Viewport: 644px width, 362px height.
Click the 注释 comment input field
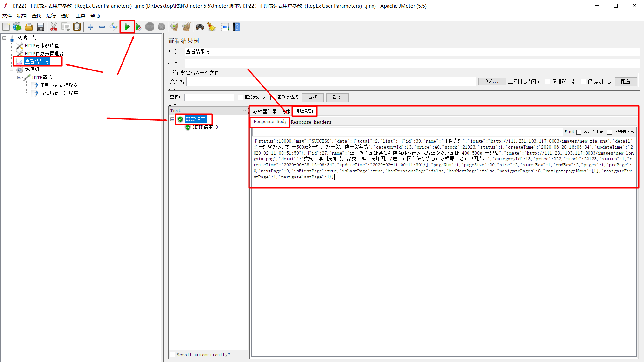412,64
